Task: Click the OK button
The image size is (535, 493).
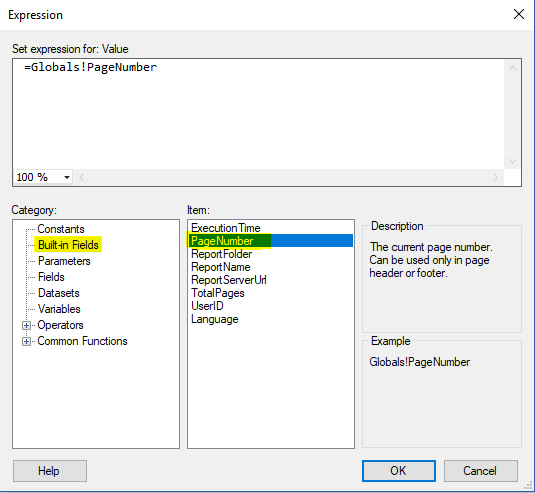Action: (x=399, y=471)
